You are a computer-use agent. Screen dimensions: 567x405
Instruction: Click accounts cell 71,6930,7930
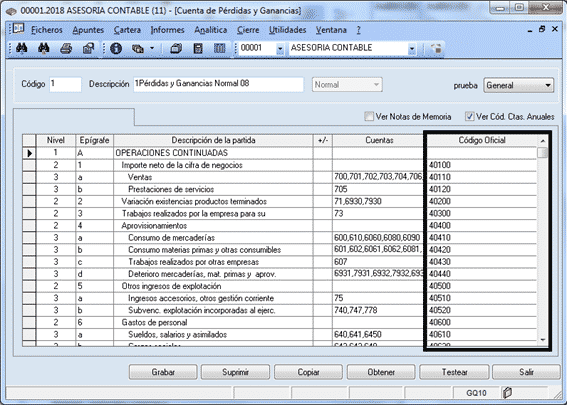[x=378, y=201]
